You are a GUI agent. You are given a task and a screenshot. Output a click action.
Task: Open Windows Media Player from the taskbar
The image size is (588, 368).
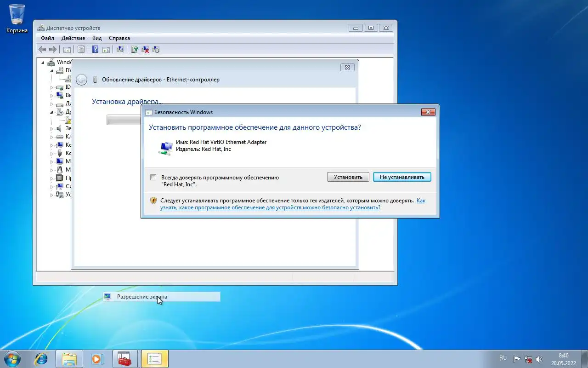coord(97,359)
